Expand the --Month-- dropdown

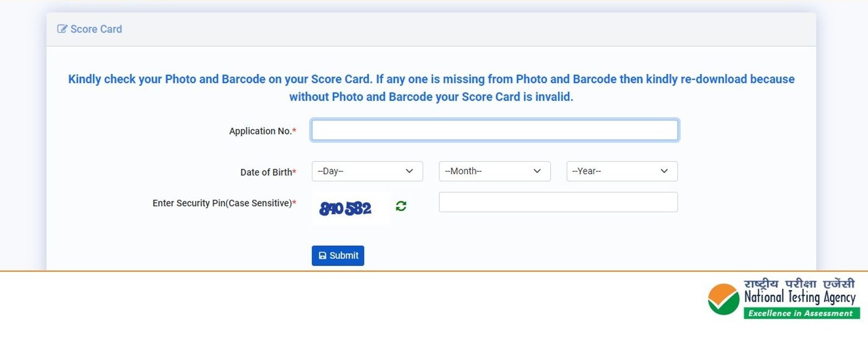494,171
